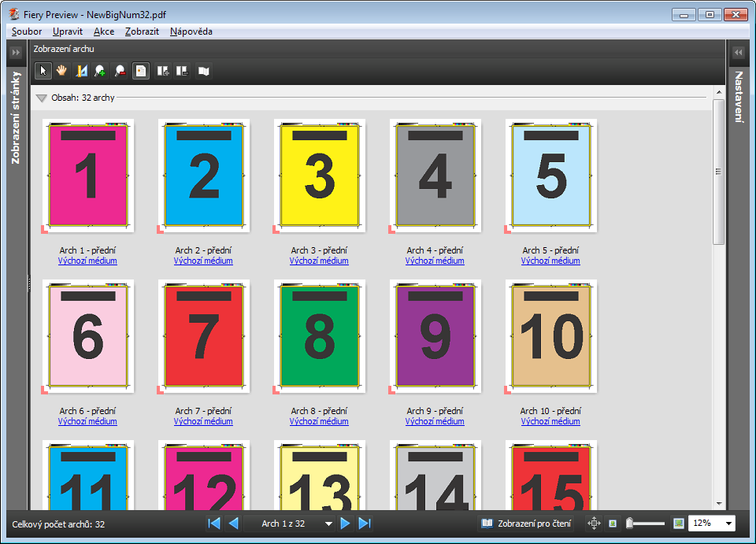Click the Arch 1 - přední label

[x=87, y=250]
